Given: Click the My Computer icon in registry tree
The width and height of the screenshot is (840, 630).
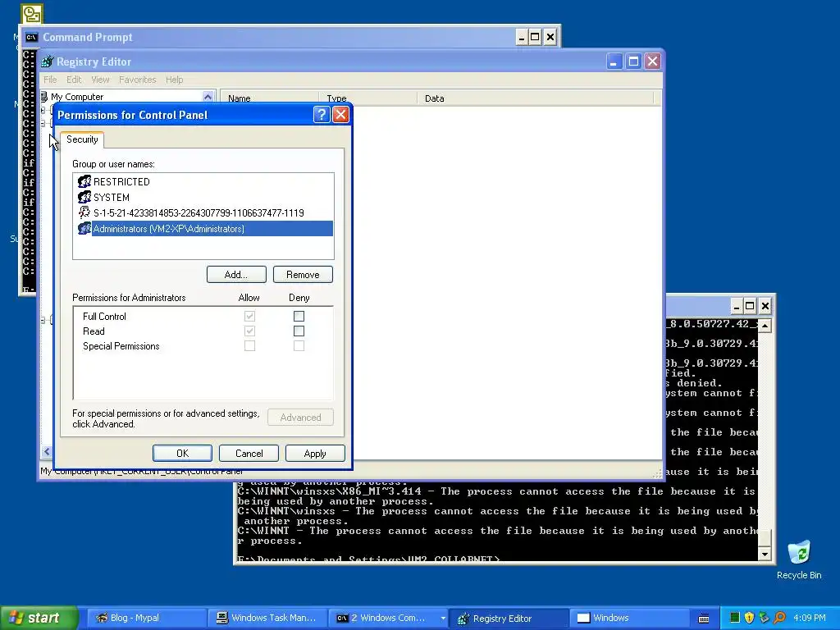Looking at the screenshot, I should tap(44, 97).
